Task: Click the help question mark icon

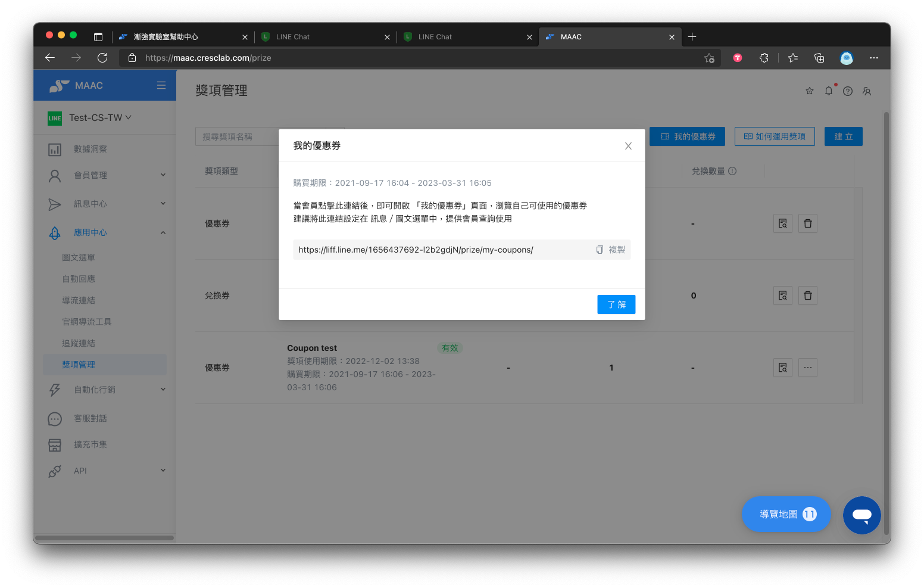Action: click(848, 91)
